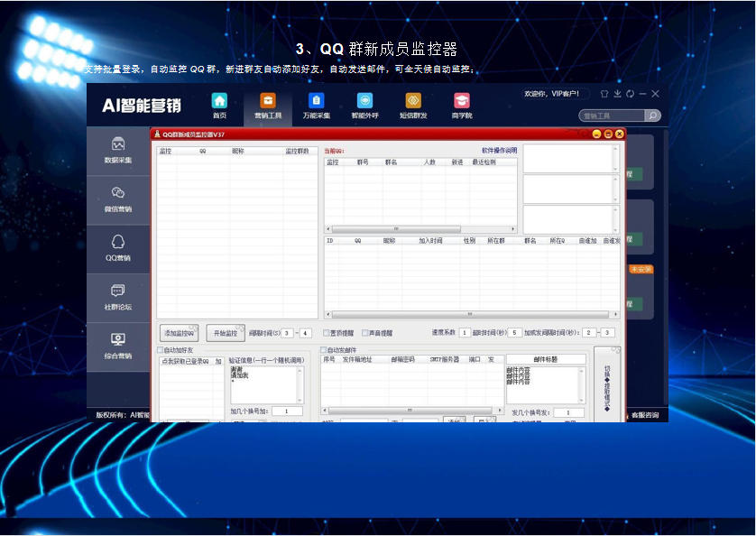
Task: Open the 短信群发 diamond icon
Action: click(x=413, y=101)
